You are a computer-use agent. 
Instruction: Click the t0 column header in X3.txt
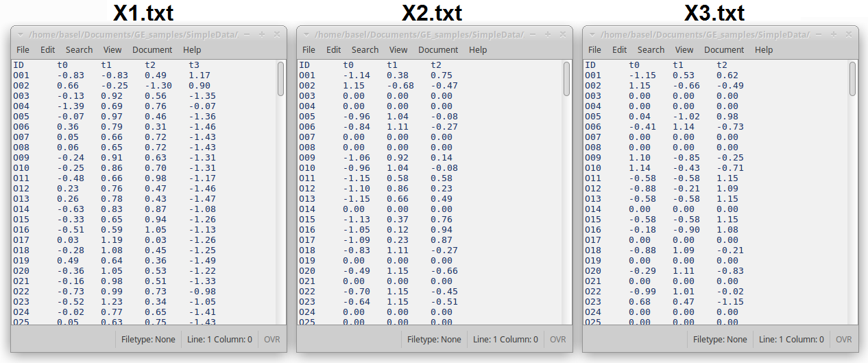[635, 65]
